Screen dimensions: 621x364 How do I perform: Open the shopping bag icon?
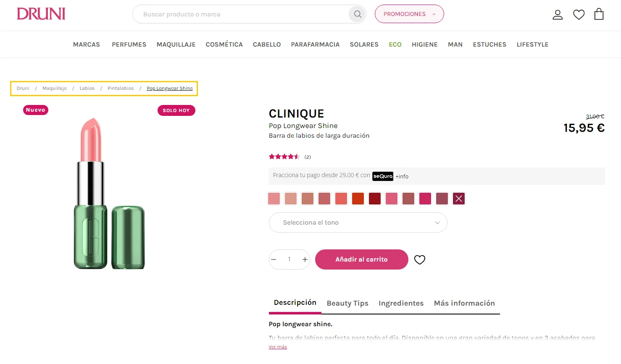pos(599,14)
